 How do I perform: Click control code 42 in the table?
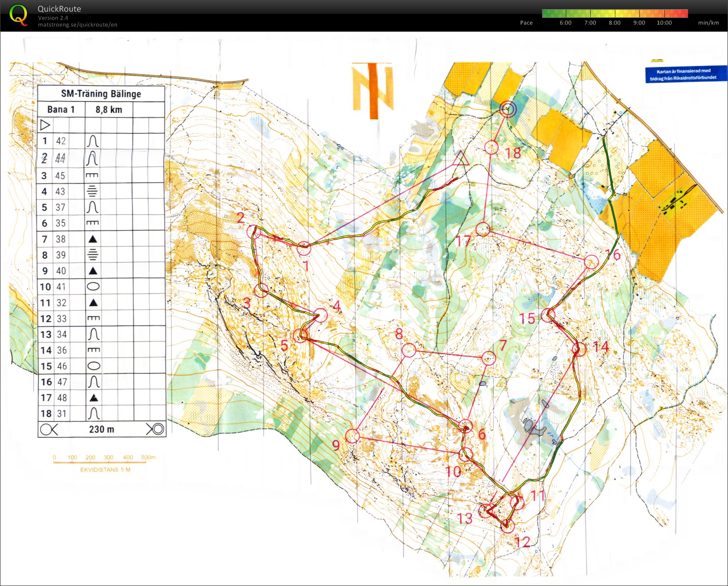click(61, 141)
